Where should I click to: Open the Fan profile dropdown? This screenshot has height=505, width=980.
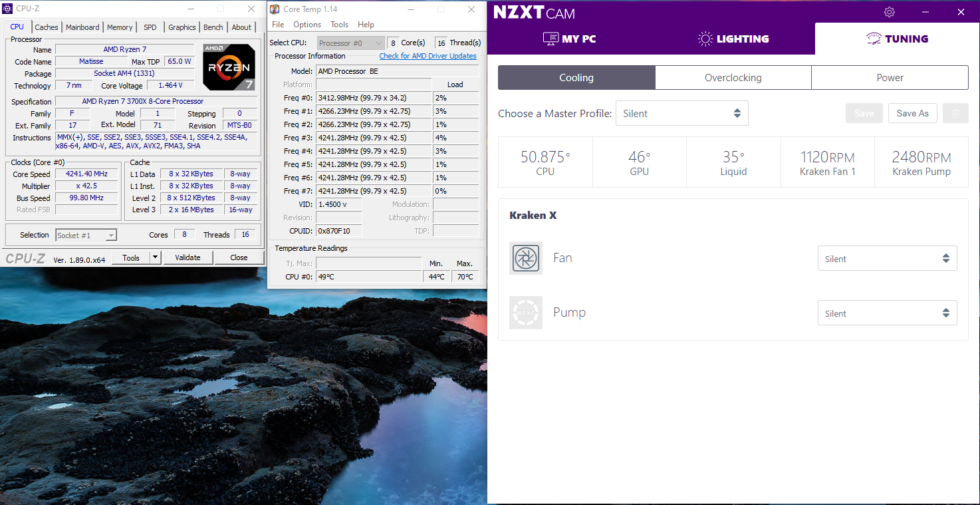tap(887, 259)
